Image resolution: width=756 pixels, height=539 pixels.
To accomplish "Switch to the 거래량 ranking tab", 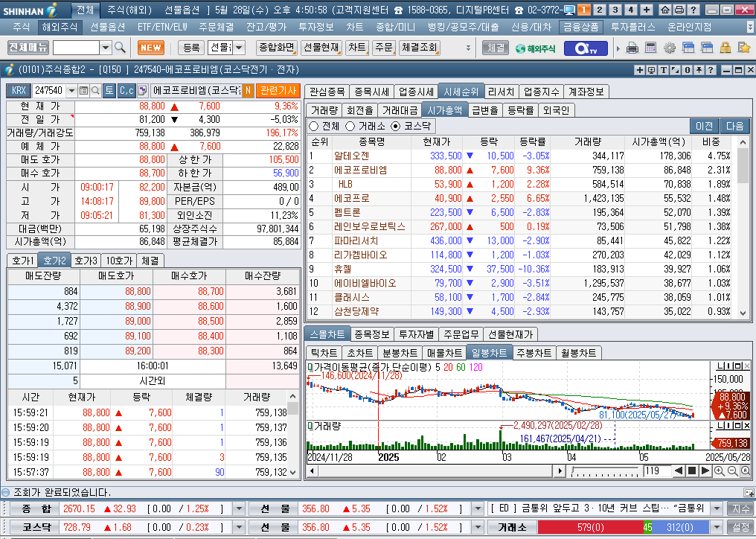I will (x=324, y=110).
